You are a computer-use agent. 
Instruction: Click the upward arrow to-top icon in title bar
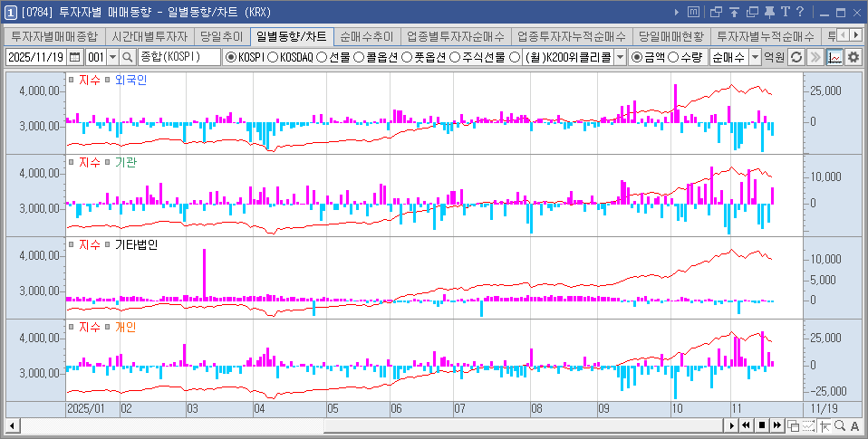pos(734,12)
